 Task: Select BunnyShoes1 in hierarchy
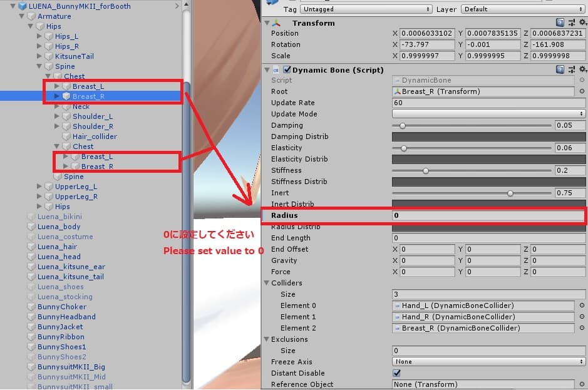[61, 347]
